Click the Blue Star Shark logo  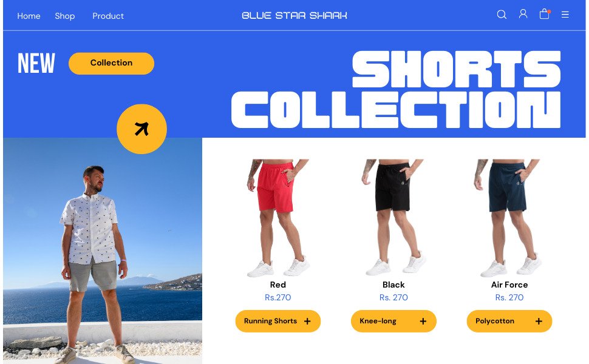point(294,15)
